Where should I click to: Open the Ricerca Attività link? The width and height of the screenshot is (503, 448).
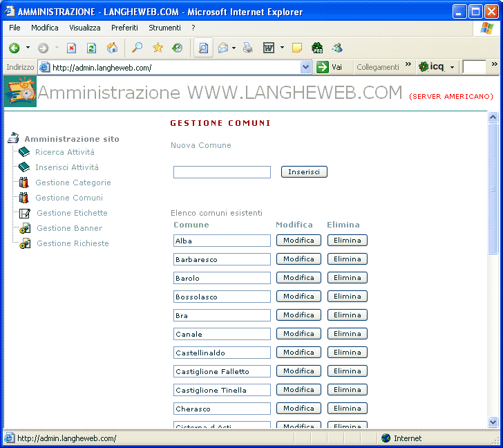coord(65,152)
